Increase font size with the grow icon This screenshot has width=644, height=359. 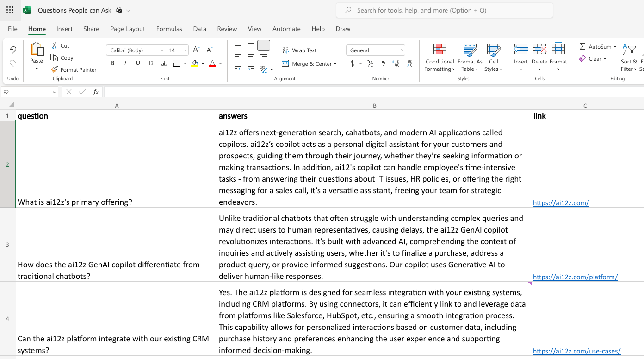[196, 50]
